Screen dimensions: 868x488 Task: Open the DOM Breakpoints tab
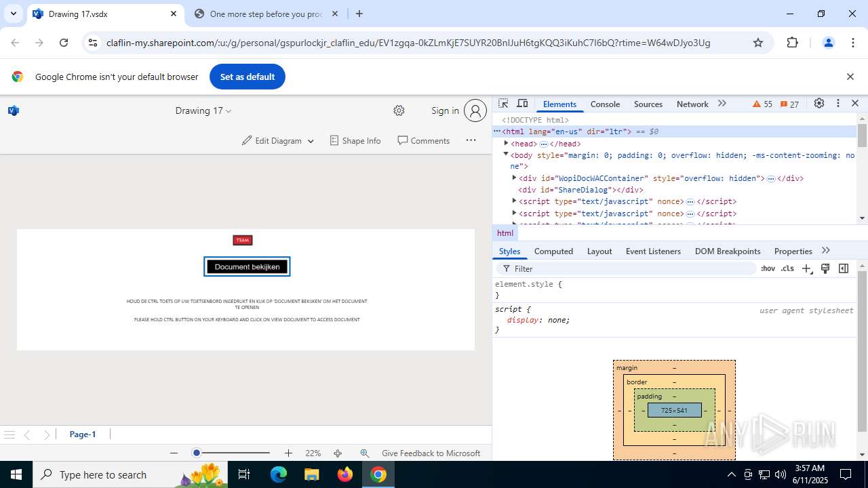click(728, 251)
